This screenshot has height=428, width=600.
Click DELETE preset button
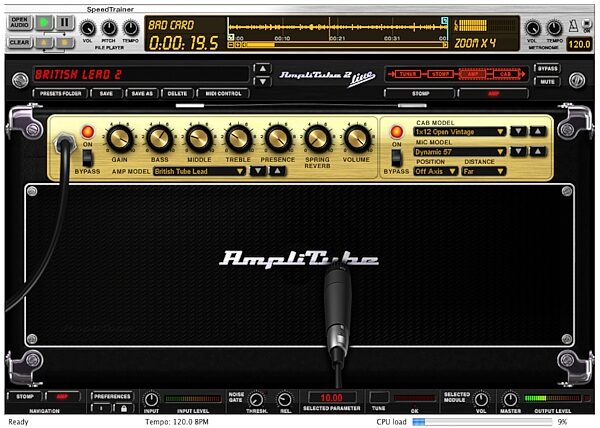177,93
